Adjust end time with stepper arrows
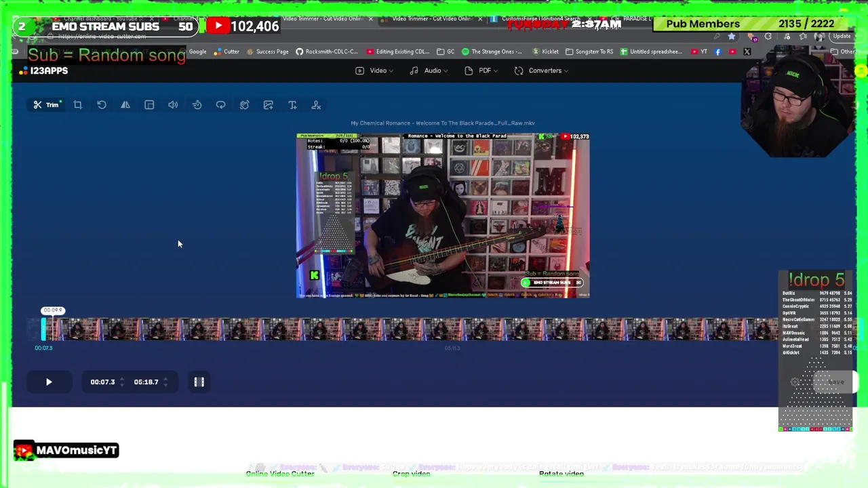Screen dimensions: 868x488 tap(165, 382)
